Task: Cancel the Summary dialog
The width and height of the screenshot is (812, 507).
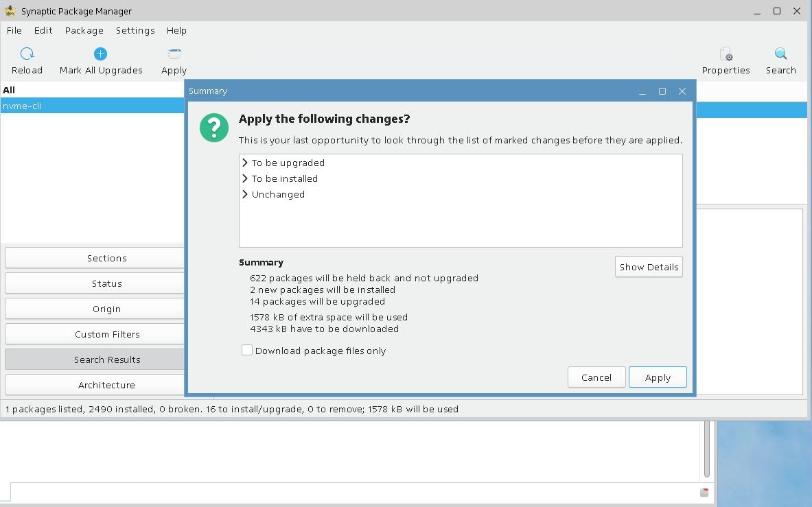Action: coord(596,377)
